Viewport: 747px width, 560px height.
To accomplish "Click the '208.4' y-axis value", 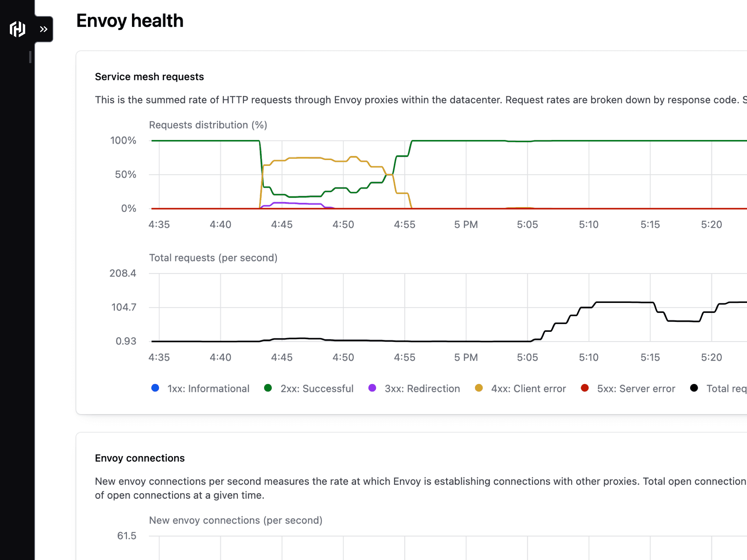I will (123, 273).
